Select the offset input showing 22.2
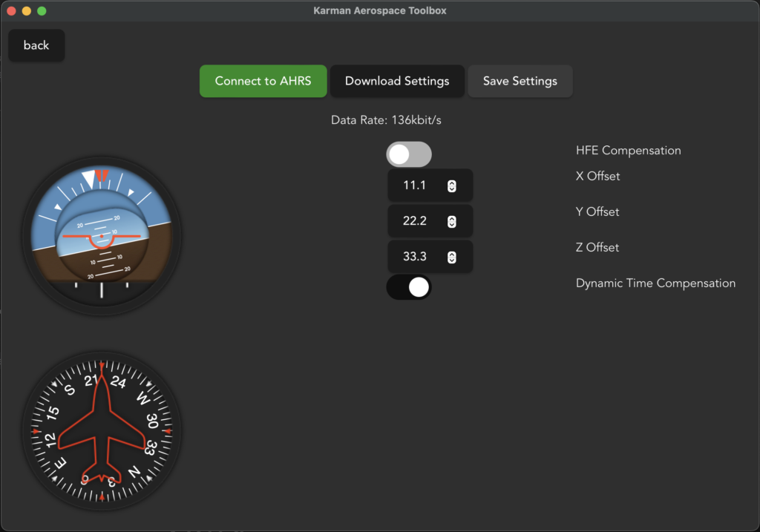 pos(415,221)
